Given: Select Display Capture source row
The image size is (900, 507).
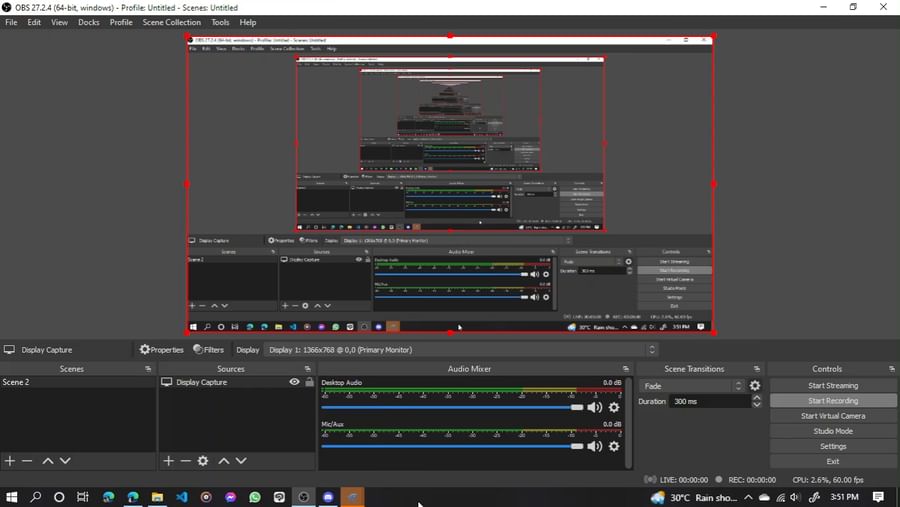Looking at the screenshot, I should (x=237, y=382).
